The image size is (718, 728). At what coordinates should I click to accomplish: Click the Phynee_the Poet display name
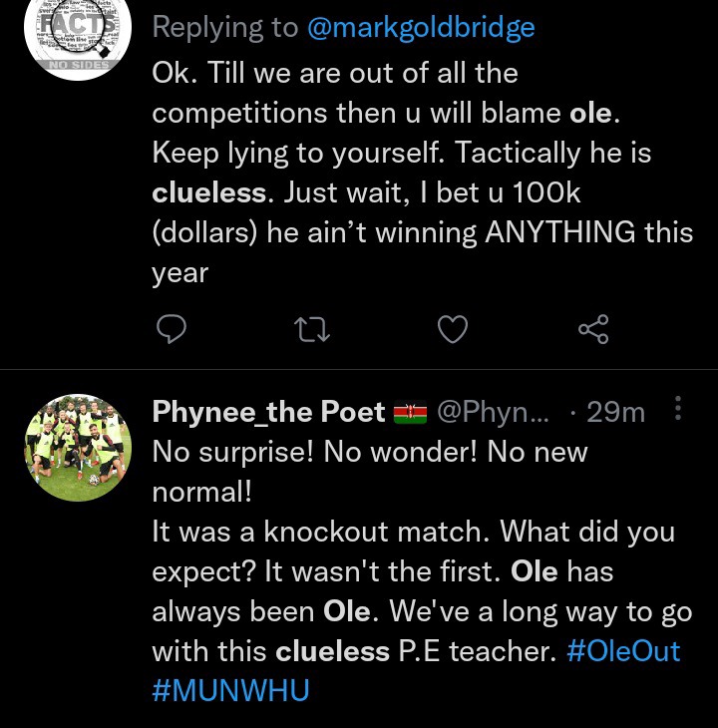[x=268, y=411]
